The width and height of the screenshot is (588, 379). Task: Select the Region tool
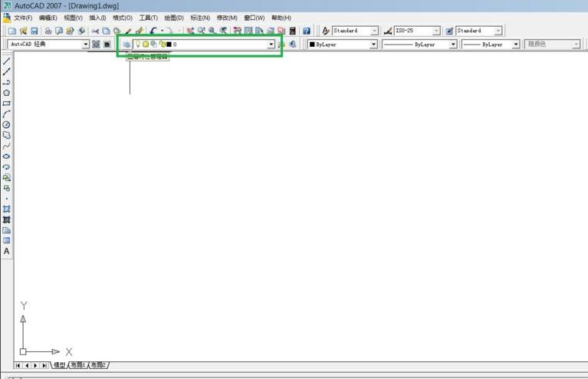(x=6, y=230)
